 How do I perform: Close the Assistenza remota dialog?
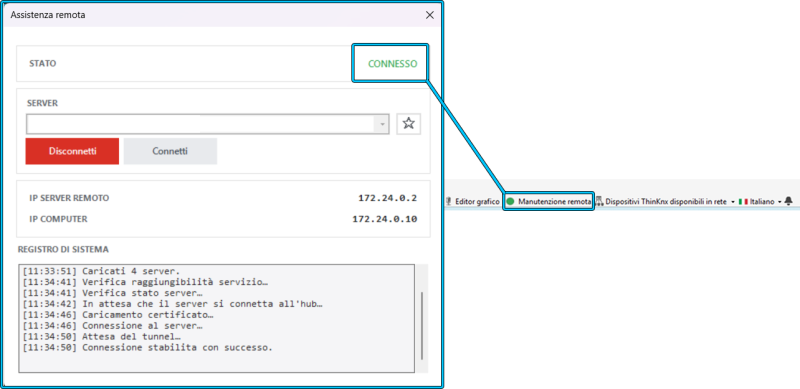[x=430, y=15]
